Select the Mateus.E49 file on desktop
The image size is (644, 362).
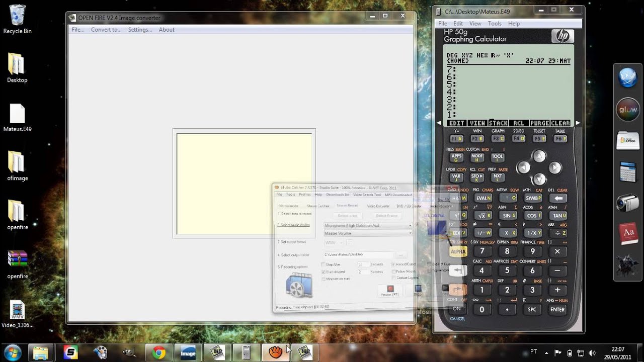click(x=17, y=118)
